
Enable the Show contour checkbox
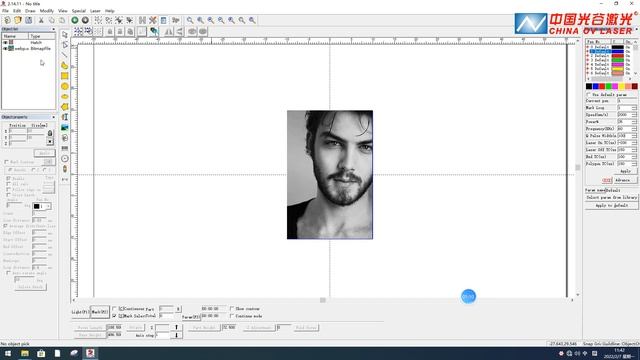click(232, 309)
